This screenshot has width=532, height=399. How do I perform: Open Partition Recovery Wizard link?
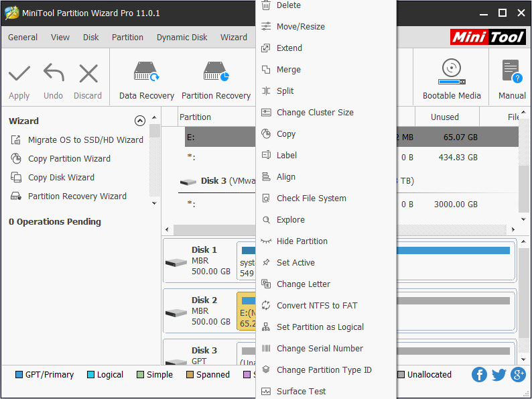(77, 196)
